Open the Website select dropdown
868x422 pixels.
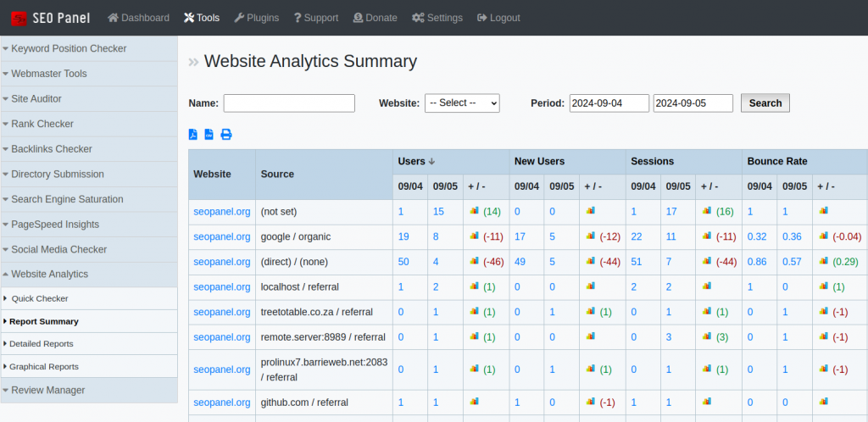462,103
